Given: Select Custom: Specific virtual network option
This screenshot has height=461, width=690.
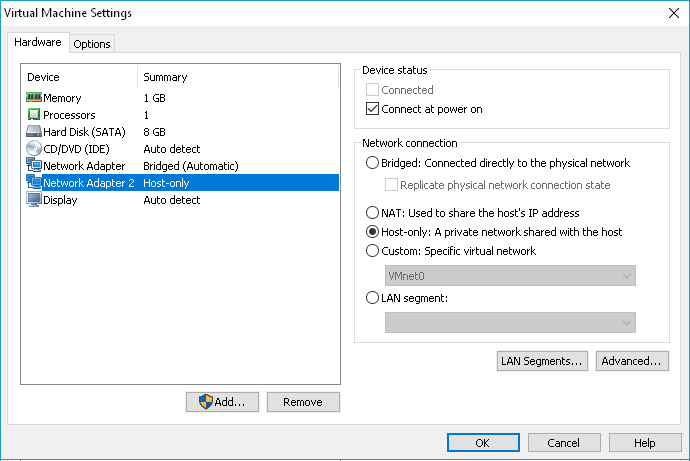Looking at the screenshot, I should tap(373, 251).
